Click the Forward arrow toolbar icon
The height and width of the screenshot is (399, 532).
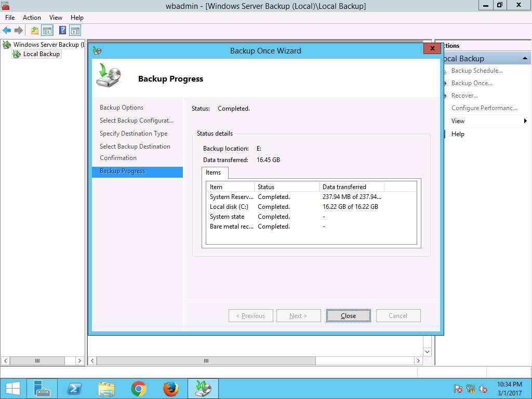point(19,31)
